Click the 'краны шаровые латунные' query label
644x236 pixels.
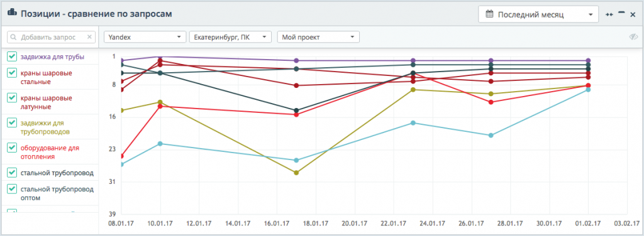pyautogui.click(x=47, y=102)
